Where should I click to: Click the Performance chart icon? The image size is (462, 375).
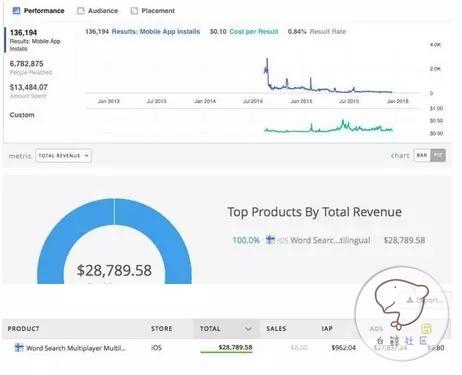click(16, 11)
